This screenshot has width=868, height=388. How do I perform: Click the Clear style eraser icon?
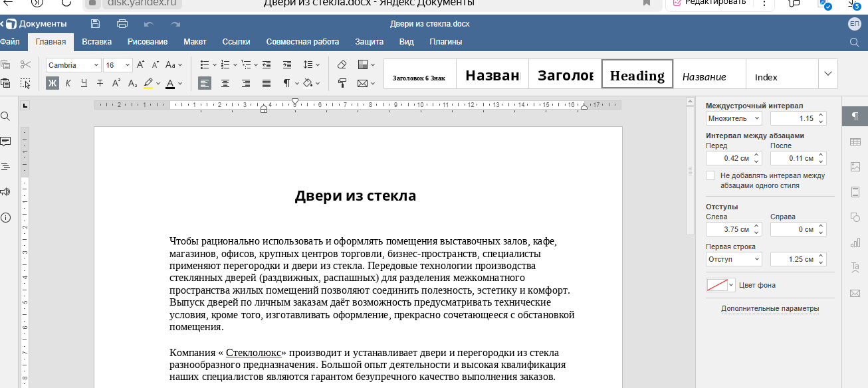click(x=342, y=64)
